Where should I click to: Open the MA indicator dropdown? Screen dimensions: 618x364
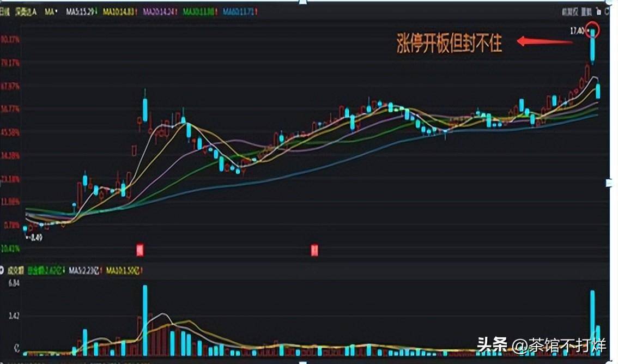click(51, 12)
